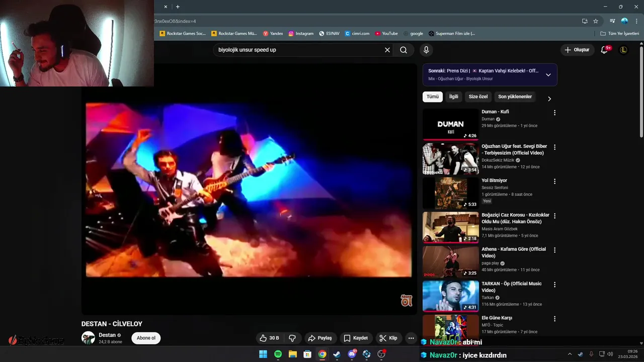The height and width of the screenshot is (362, 644).
Task: Open the Destan channel name link
Action: point(107,335)
